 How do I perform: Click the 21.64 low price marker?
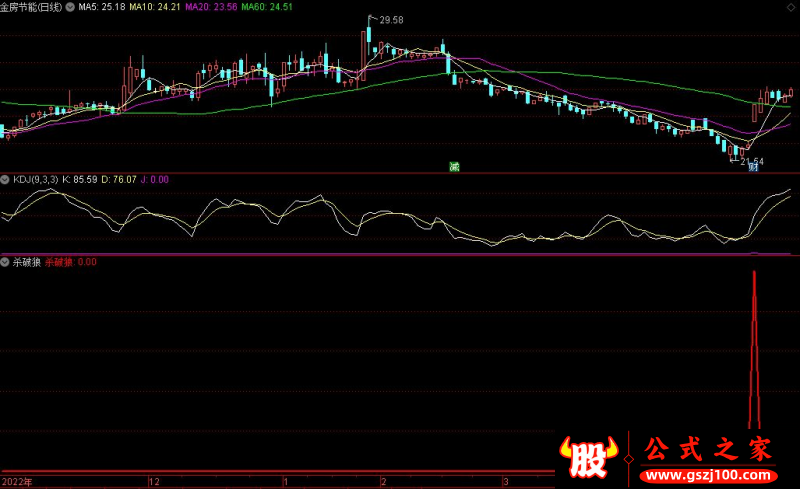click(x=751, y=160)
